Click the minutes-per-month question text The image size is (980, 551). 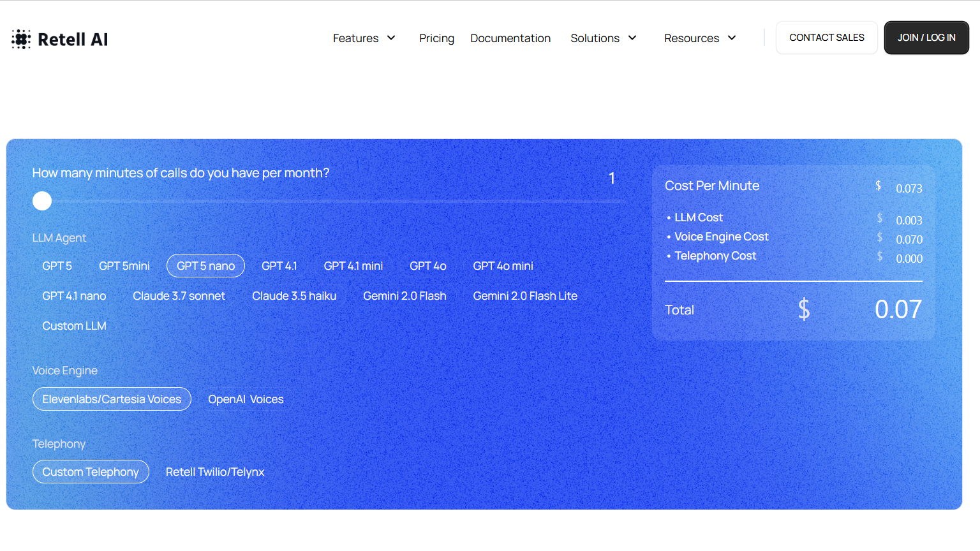click(181, 173)
